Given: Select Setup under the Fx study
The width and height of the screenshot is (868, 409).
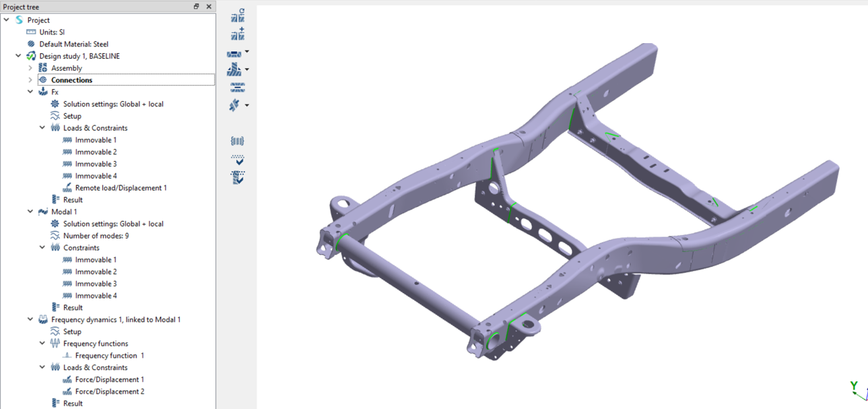Looking at the screenshot, I should click(72, 116).
